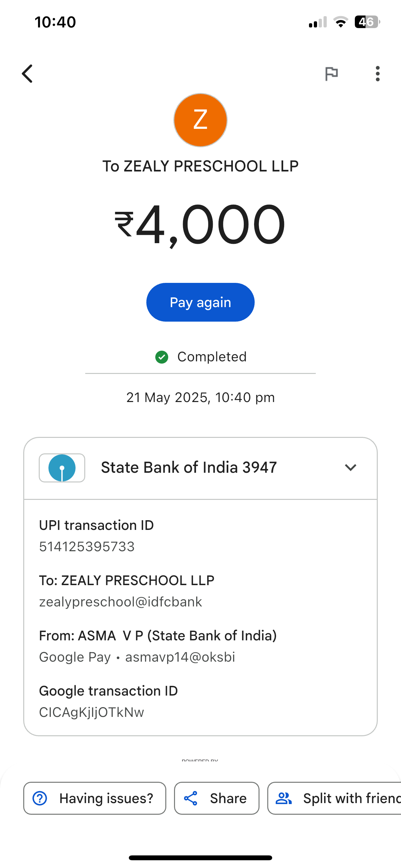This screenshot has width=401, height=868.
Task: Tap the orange Z profile avatar
Action: pyautogui.click(x=200, y=120)
